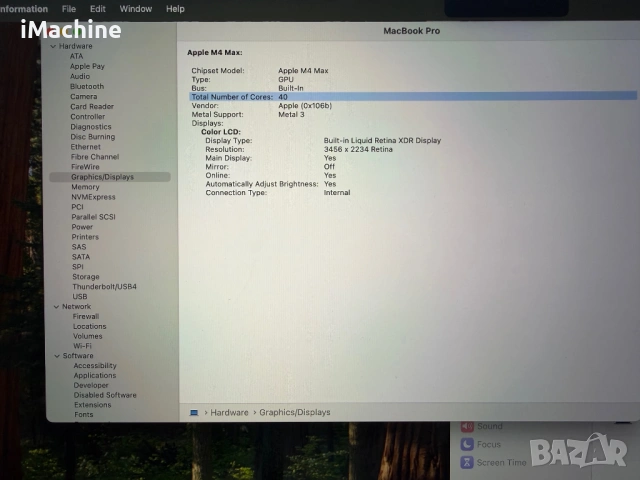
Task: Collapse the Hardware section in the sidebar
Action: 53,46
